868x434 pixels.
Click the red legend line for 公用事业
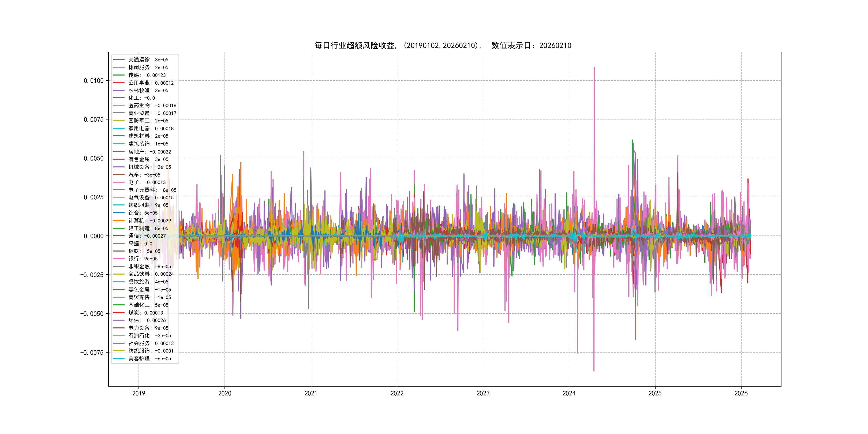[x=119, y=83]
